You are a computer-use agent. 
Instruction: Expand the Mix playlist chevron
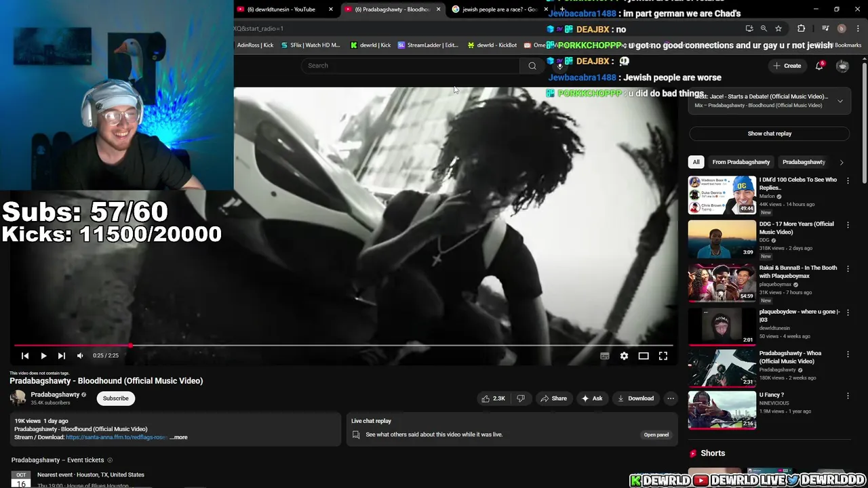pyautogui.click(x=840, y=101)
